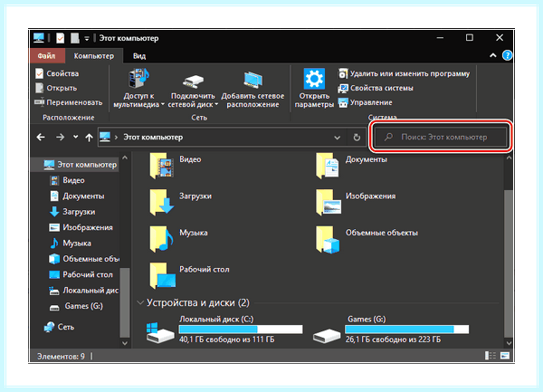
Task: Collapse the Устройства и диски group
Action: (140, 302)
